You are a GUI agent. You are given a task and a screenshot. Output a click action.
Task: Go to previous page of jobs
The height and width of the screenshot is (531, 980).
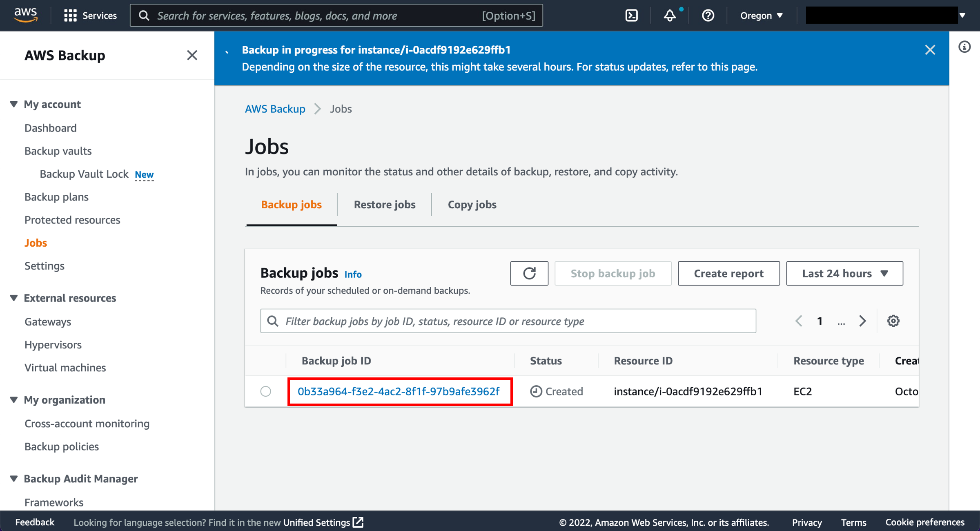799,321
